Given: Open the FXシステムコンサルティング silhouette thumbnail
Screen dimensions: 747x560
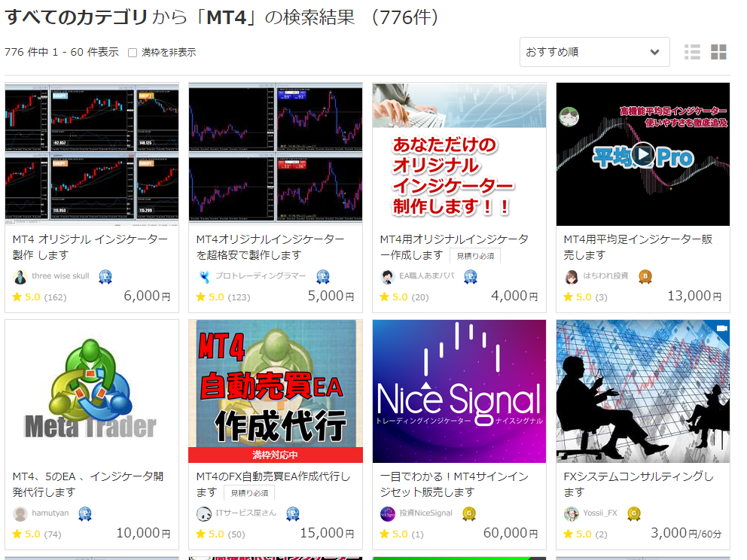Looking at the screenshot, I should [643, 391].
